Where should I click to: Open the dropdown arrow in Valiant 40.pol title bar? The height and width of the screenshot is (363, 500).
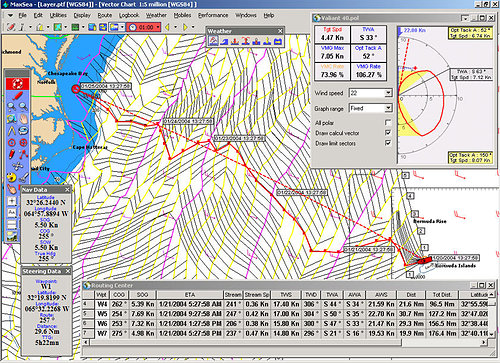(465, 18)
